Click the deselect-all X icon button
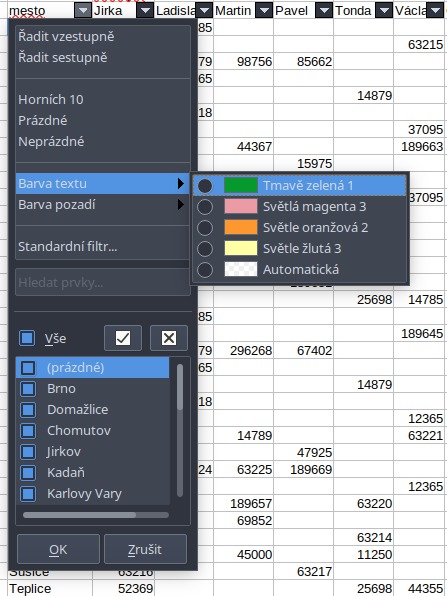This screenshot has height=596, width=447. point(169,338)
